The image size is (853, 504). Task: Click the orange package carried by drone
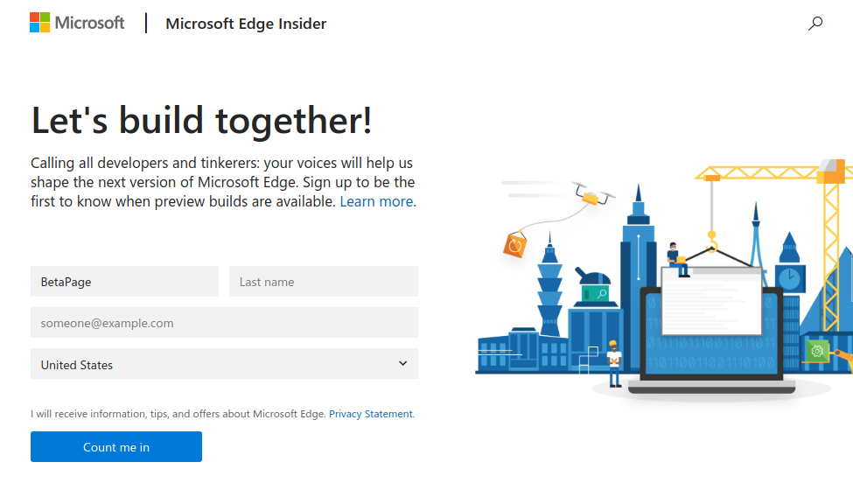[514, 245]
